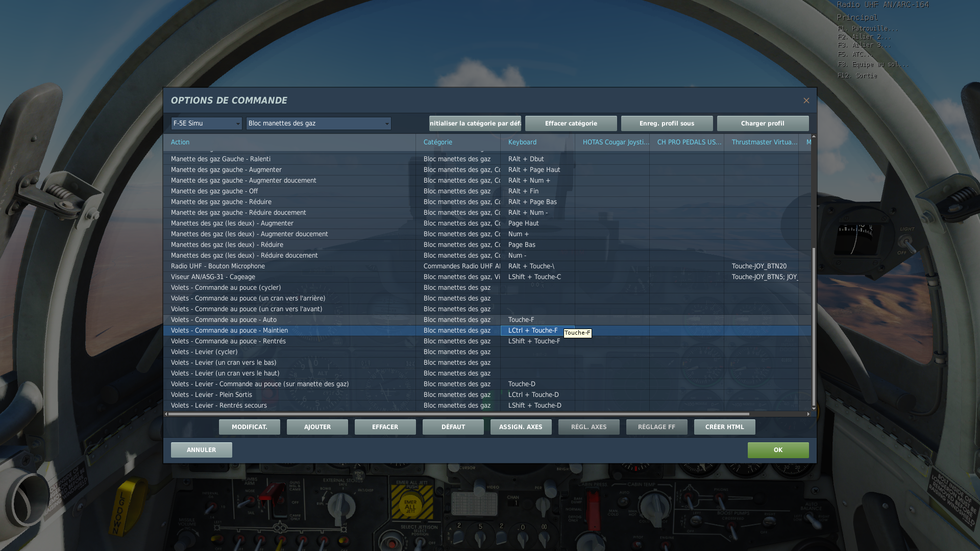Click the CRÉER HTML button
Image resolution: width=980 pixels, height=551 pixels.
(x=724, y=427)
